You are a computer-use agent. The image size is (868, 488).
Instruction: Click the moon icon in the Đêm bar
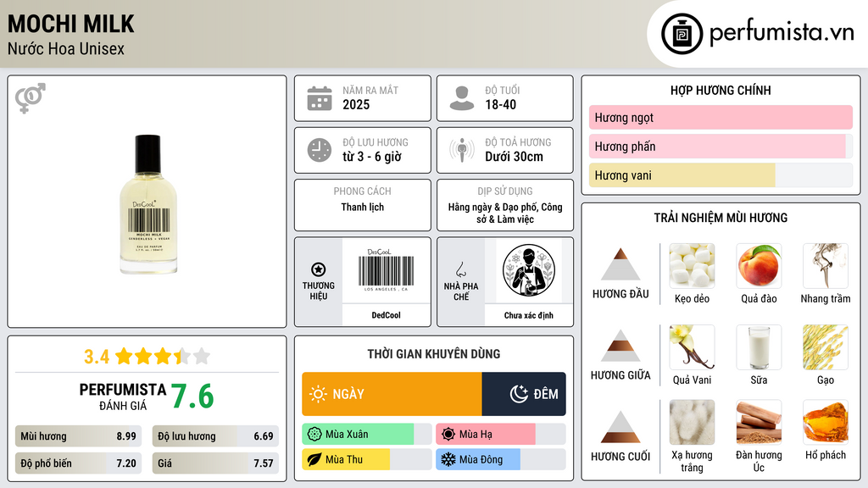(x=519, y=394)
